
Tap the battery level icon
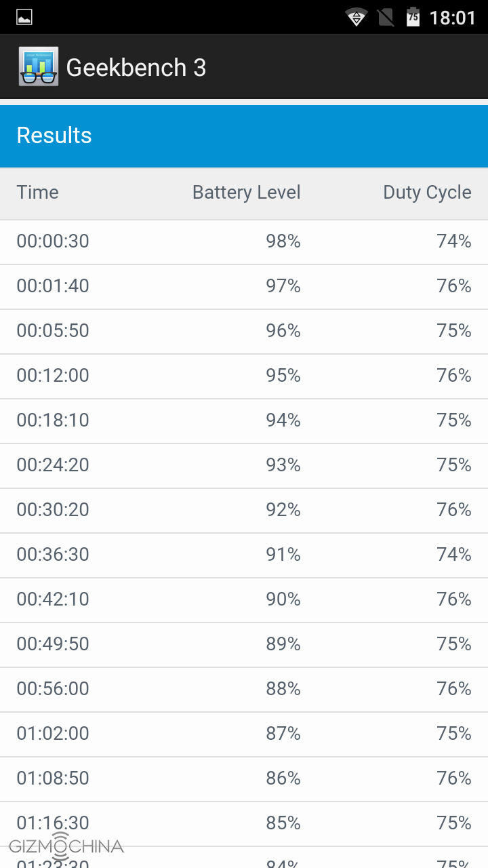click(413, 17)
